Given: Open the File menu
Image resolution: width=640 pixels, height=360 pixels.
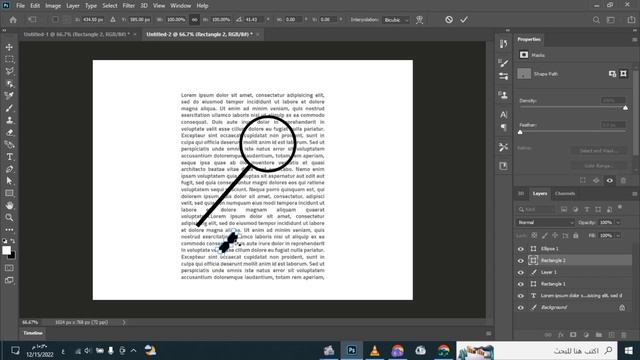Looking at the screenshot, I should coord(20,6).
